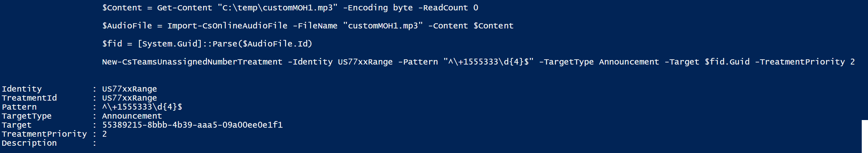Click the vertical scrollbar thumb at right edge
The width and height of the screenshot is (868, 153).
pyautogui.click(x=865, y=136)
